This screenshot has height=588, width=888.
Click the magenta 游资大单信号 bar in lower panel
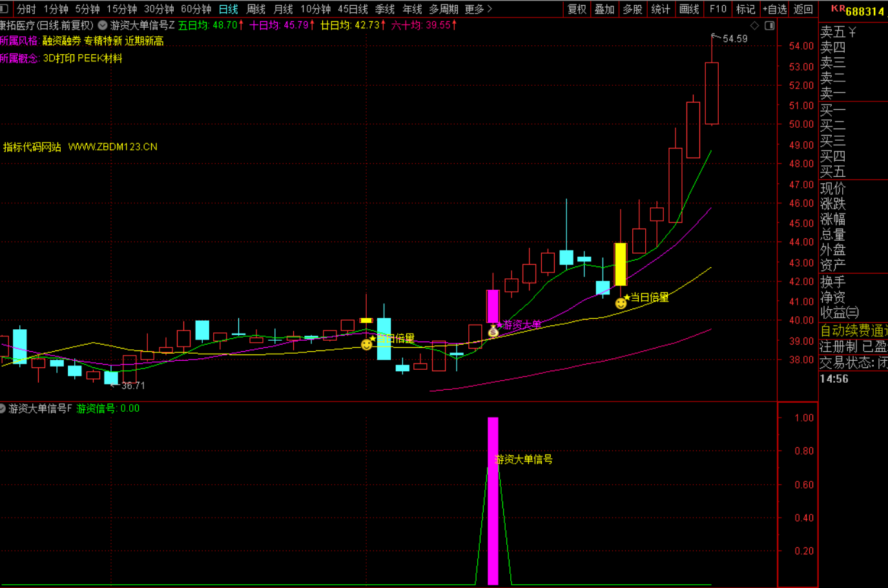coord(493,500)
